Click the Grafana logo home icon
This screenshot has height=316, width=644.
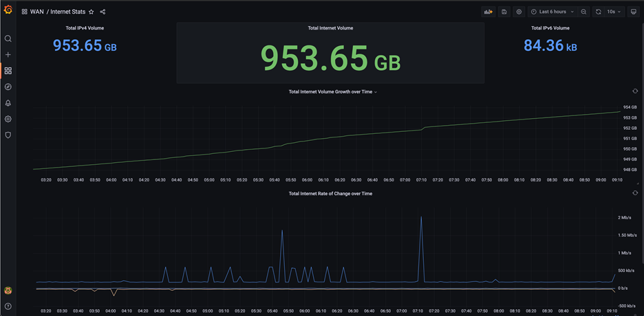click(x=8, y=11)
